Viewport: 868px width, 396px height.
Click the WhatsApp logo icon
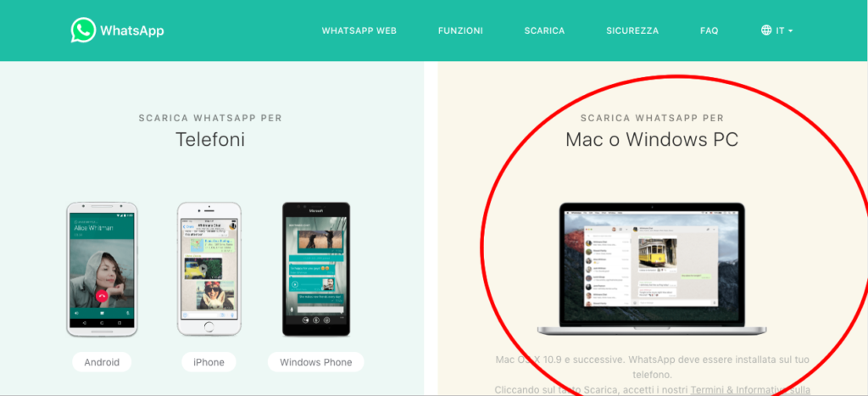pos(83,30)
